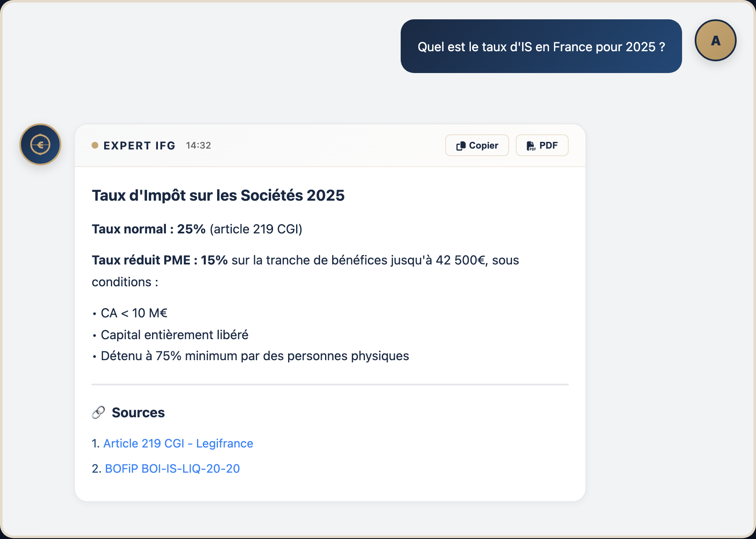
Task: Open the Article 219 CGI - Legifrance link
Action: tap(178, 443)
